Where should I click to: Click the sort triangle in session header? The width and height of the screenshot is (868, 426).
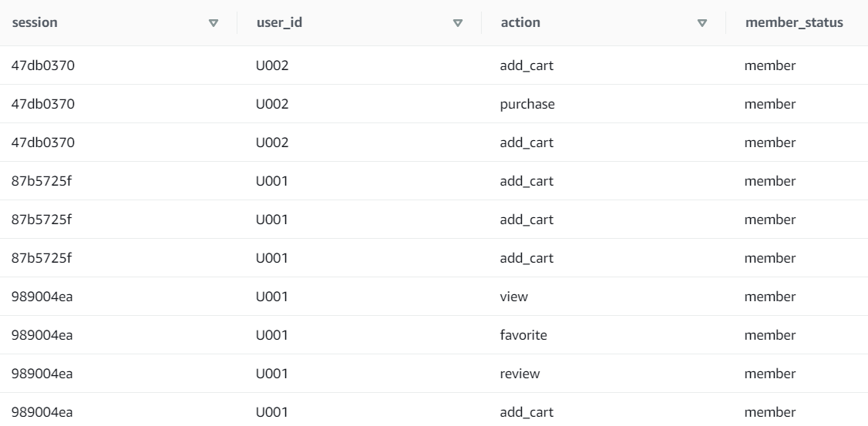click(x=214, y=23)
